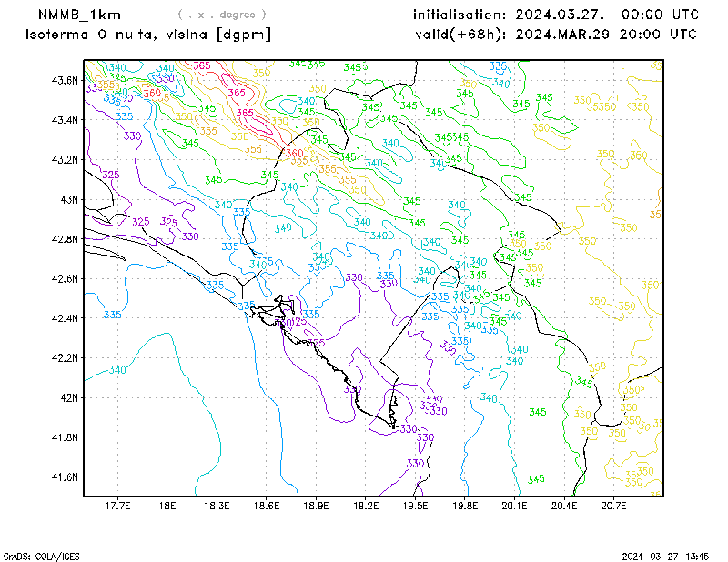Click the 18.9E longitude label

click(316, 506)
